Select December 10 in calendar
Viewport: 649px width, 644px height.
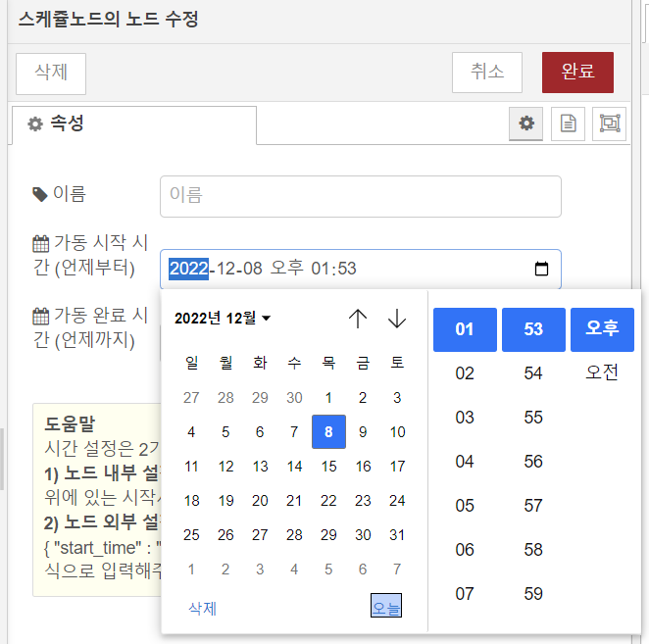[397, 431]
